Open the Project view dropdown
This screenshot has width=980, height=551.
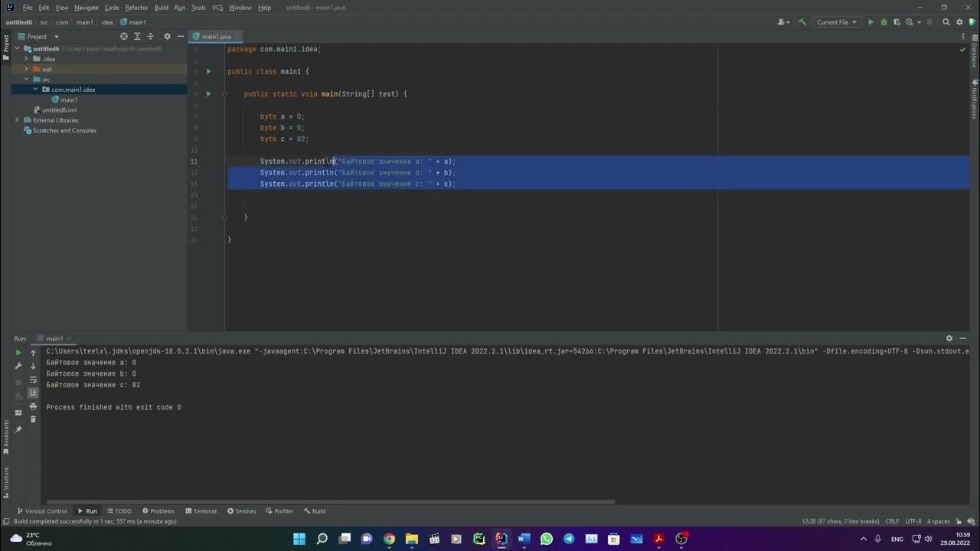[x=38, y=36]
